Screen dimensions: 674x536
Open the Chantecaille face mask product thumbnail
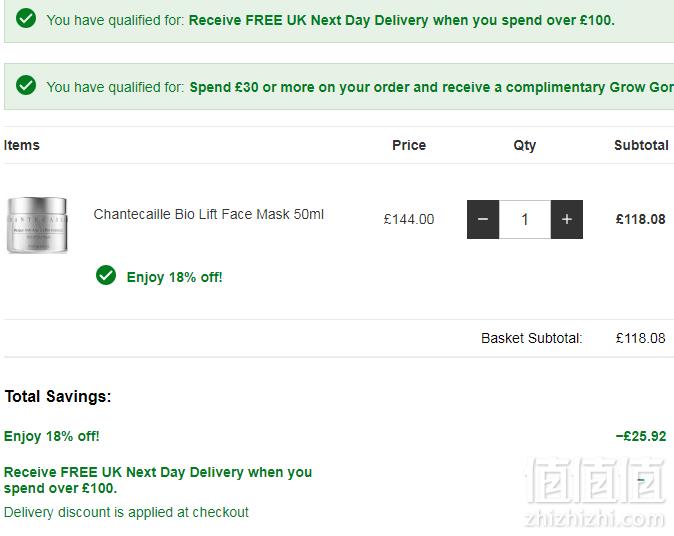(37, 225)
